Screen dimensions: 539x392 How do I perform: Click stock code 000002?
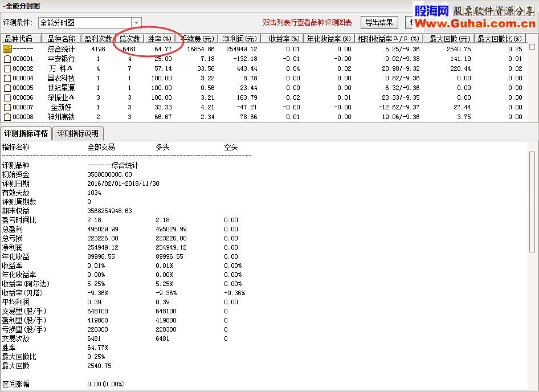[23, 68]
